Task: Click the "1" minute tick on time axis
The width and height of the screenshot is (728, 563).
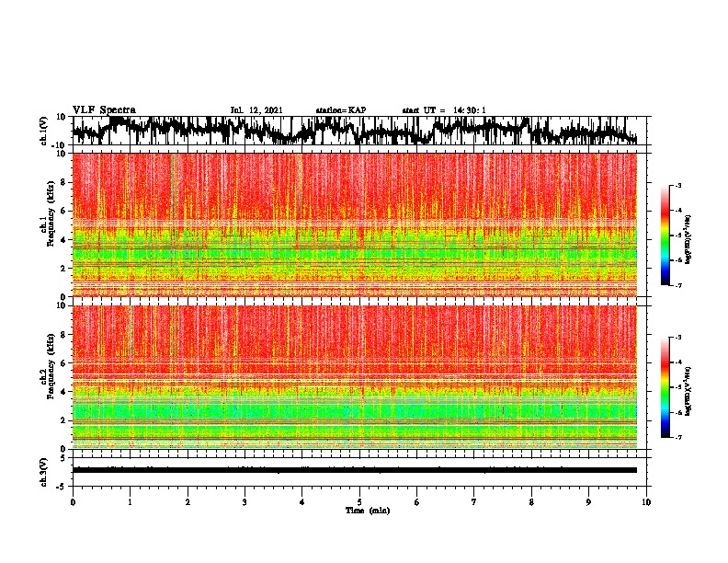Action: pos(130,502)
